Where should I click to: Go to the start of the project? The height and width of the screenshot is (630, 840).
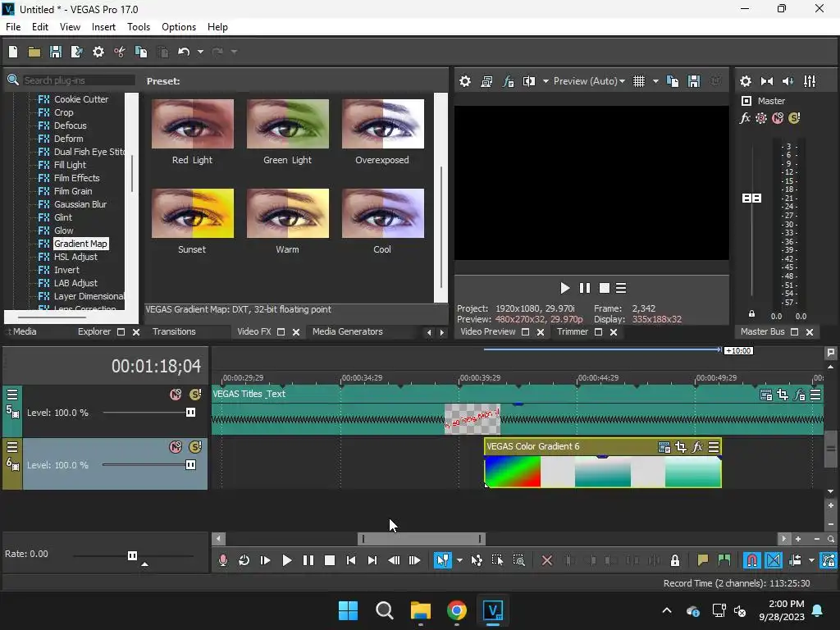pyautogui.click(x=351, y=560)
